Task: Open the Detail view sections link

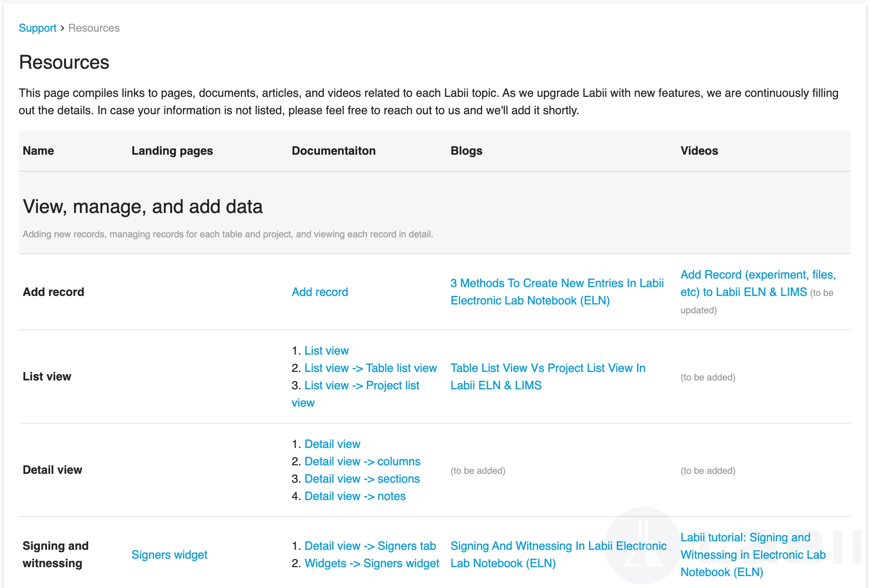Action: 362,479
